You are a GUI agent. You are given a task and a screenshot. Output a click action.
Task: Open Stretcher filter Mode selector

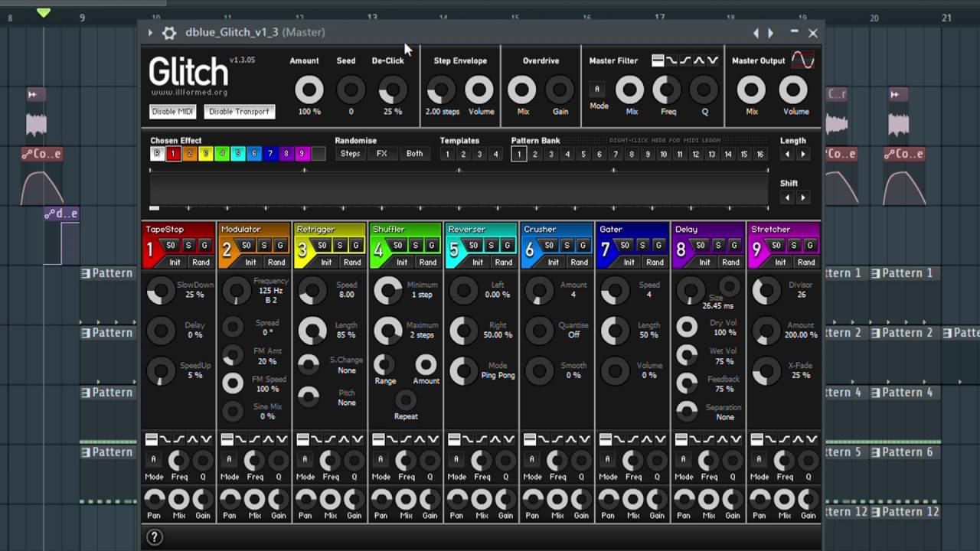click(759, 459)
